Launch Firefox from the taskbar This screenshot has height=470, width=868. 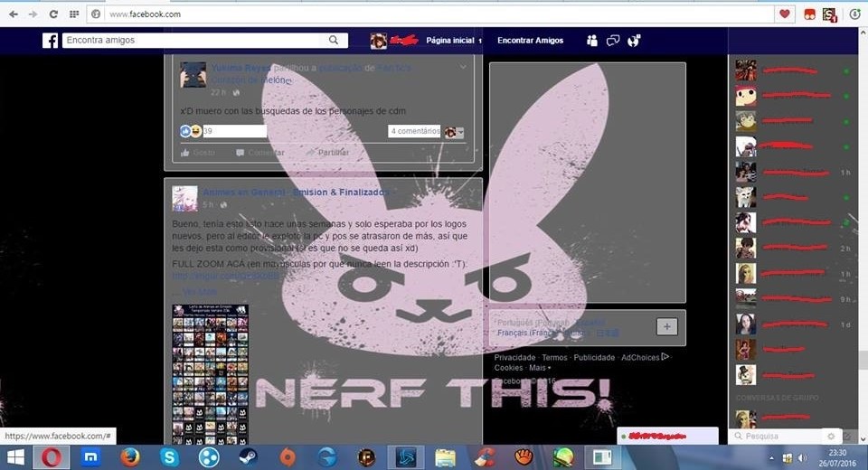click(x=129, y=457)
